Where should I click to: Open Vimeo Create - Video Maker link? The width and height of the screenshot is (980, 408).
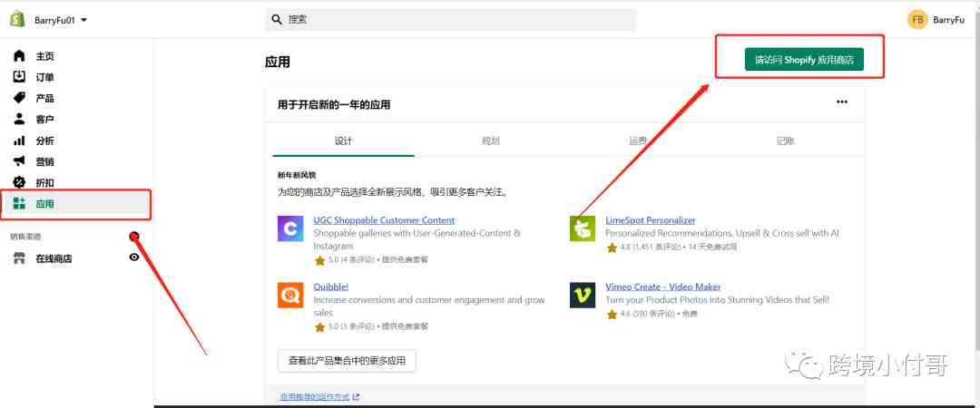[x=663, y=287]
